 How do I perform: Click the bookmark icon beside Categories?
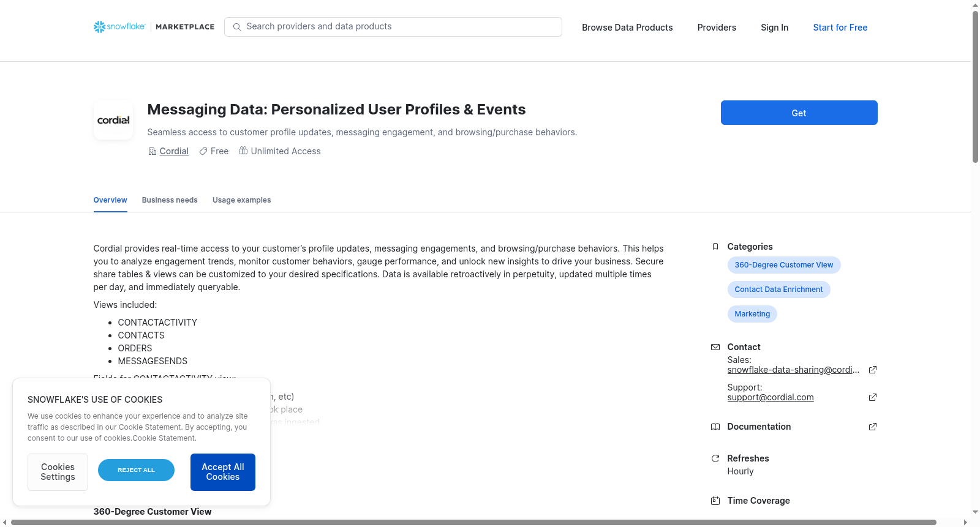[x=715, y=247]
